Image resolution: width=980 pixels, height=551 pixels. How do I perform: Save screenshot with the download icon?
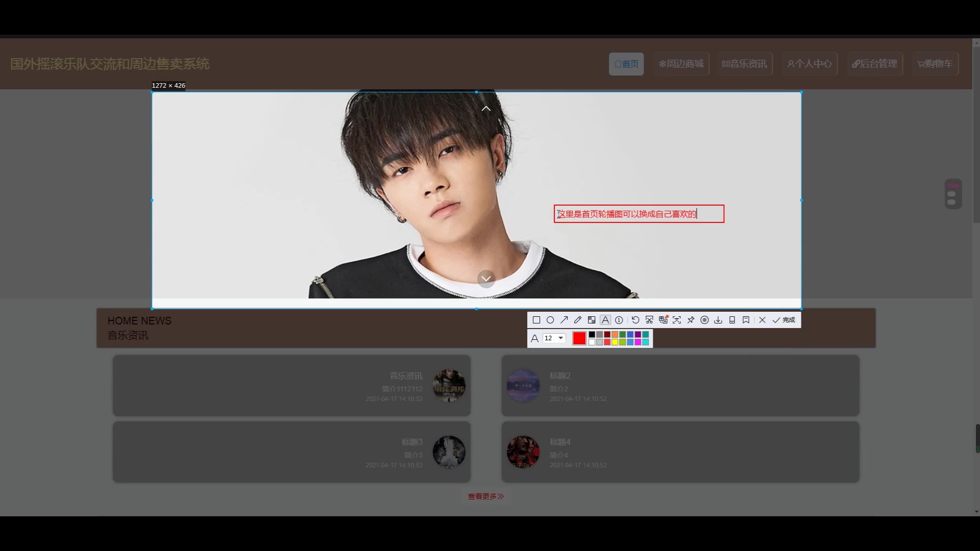coord(718,320)
